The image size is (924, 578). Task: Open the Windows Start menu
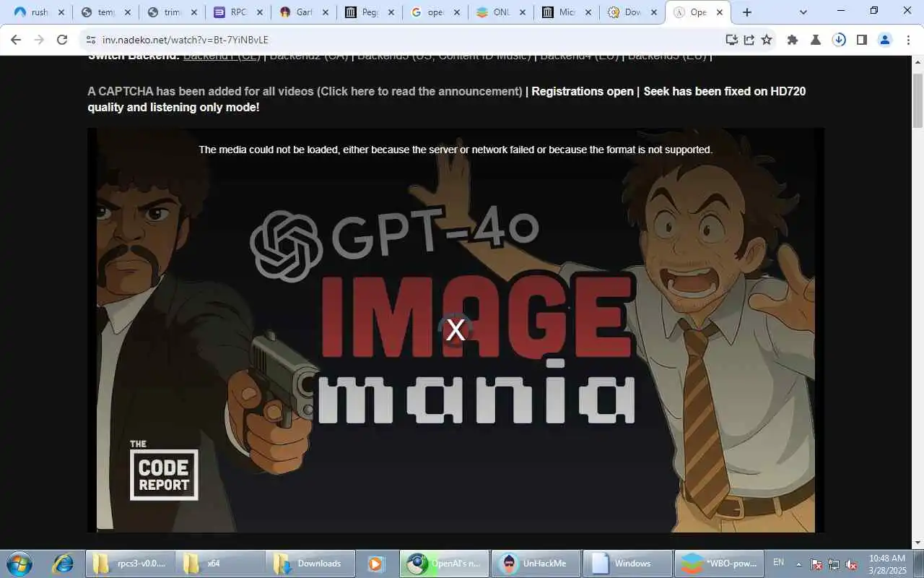[19, 564]
